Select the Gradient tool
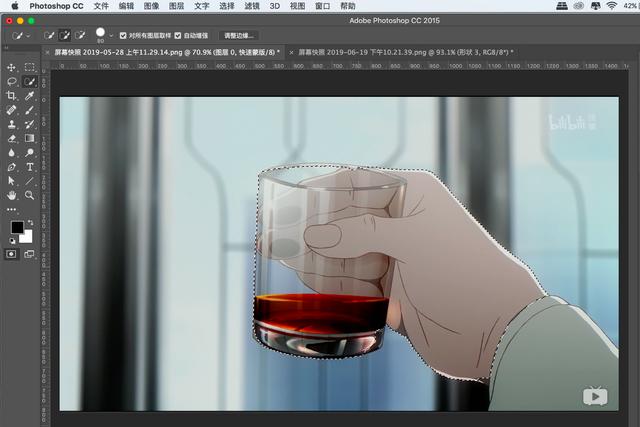 click(x=29, y=138)
